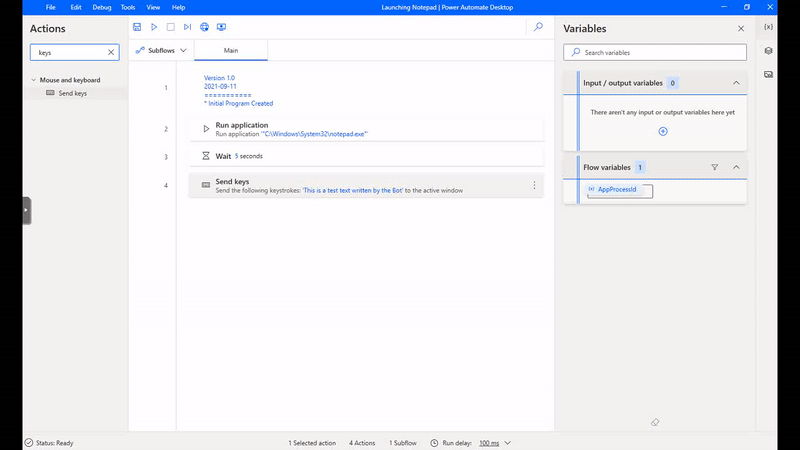Open the run delay dropdown arrow
This screenshot has width=800, height=450.
tap(508, 443)
